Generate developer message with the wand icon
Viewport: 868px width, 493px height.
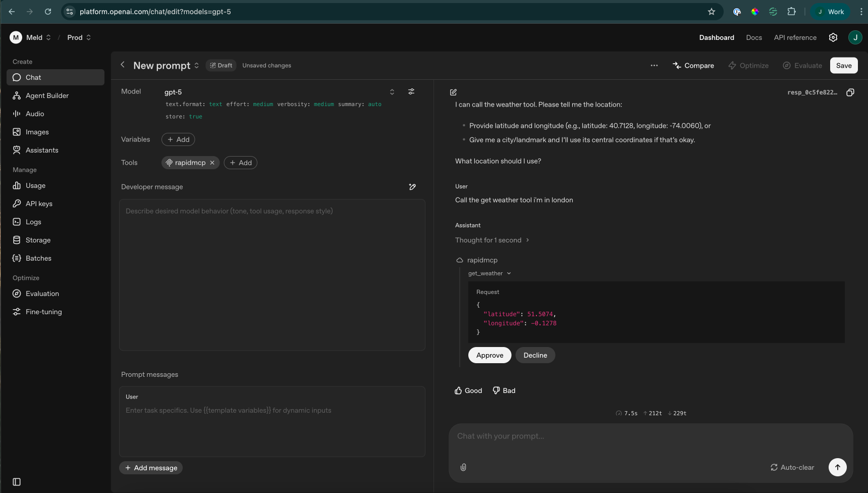pos(412,187)
